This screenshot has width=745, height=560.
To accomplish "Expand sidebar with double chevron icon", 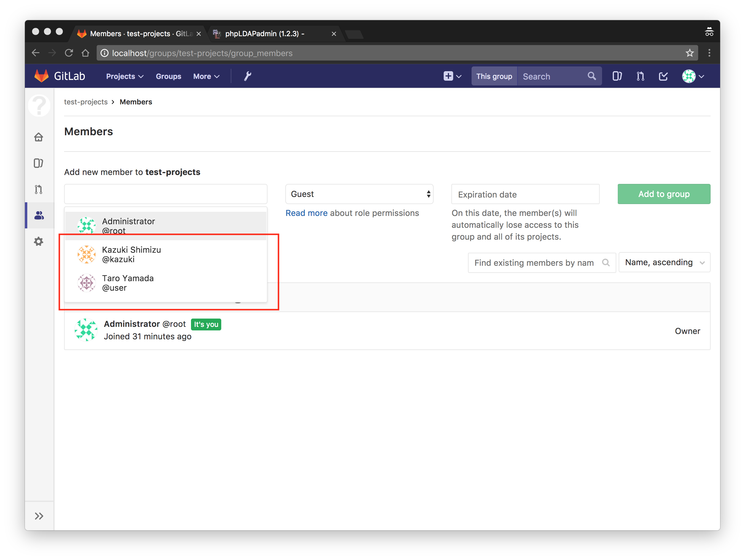I will pos(39,516).
